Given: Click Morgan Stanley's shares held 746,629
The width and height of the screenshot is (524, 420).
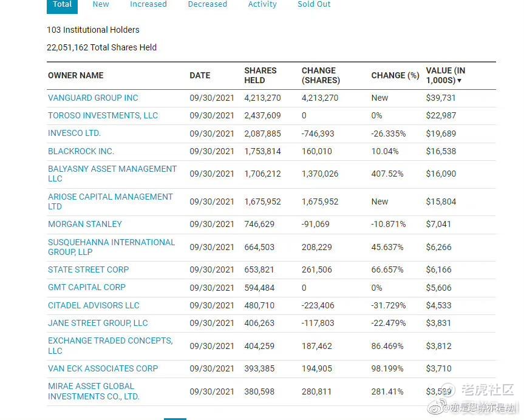Looking at the screenshot, I should point(259,224).
